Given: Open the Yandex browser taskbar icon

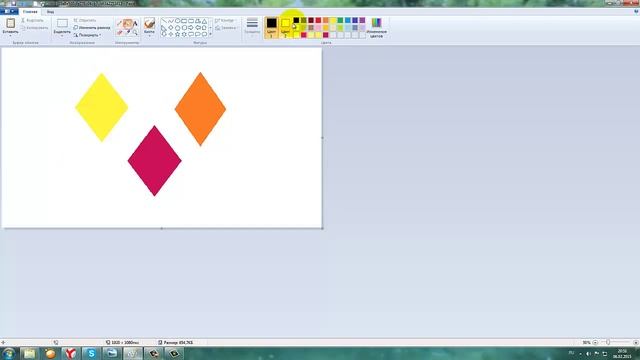Looking at the screenshot, I should point(71,353).
